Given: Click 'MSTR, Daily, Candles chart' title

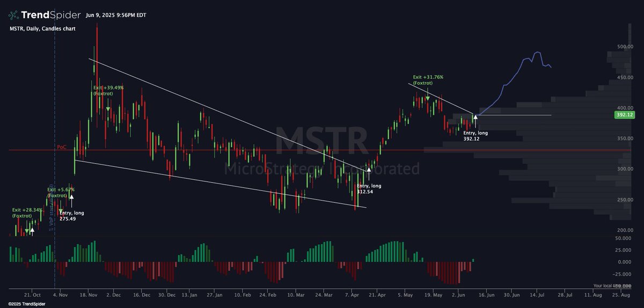Looking at the screenshot, I should point(42,28).
